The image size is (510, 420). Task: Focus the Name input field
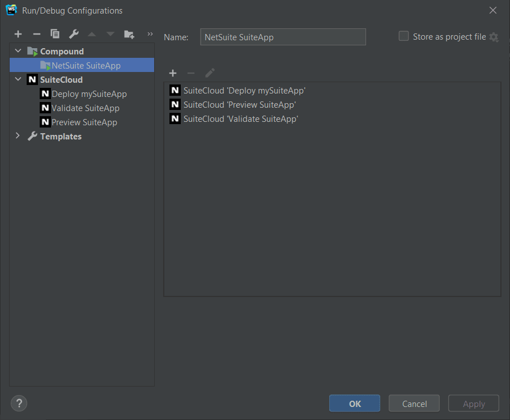click(x=283, y=37)
